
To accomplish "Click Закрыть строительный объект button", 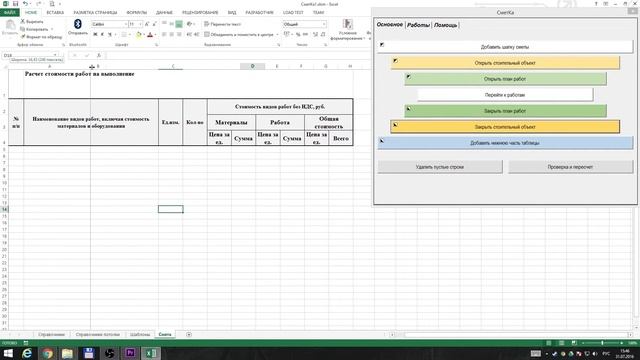I will [x=505, y=127].
